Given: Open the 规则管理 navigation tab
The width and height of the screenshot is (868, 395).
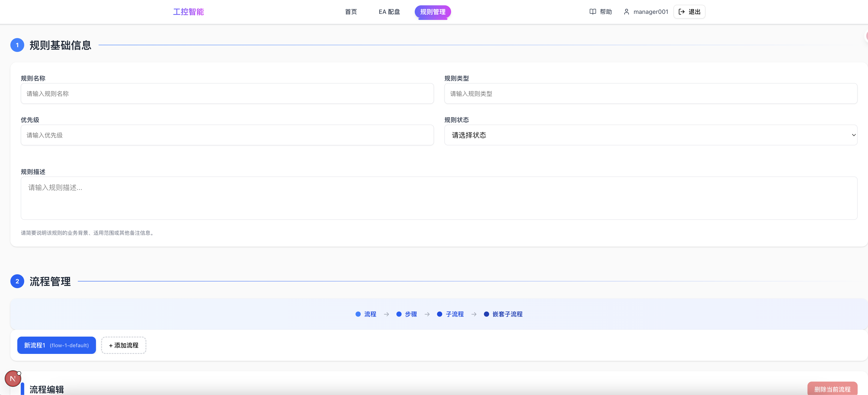Looking at the screenshot, I should coord(433,12).
